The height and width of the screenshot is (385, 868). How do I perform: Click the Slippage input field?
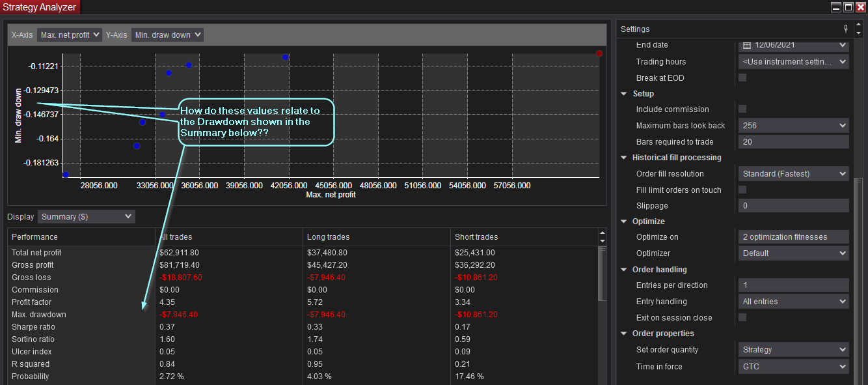[793, 205]
